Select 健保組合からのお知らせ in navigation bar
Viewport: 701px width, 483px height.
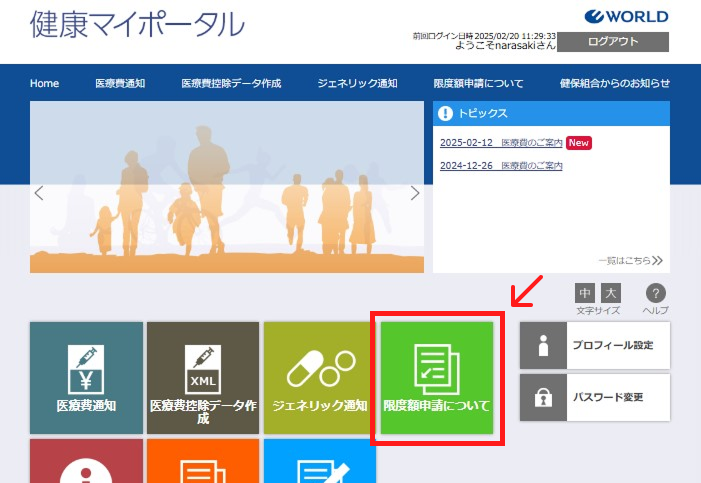tap(615, 83)
